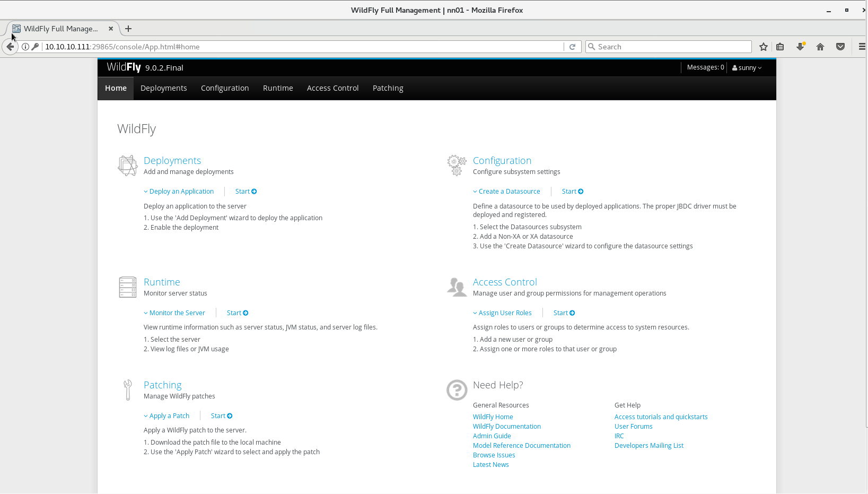The width and height of the screenshot is (868, 494).
Task: Open the Configuration navigation tab
Action: 225,88
